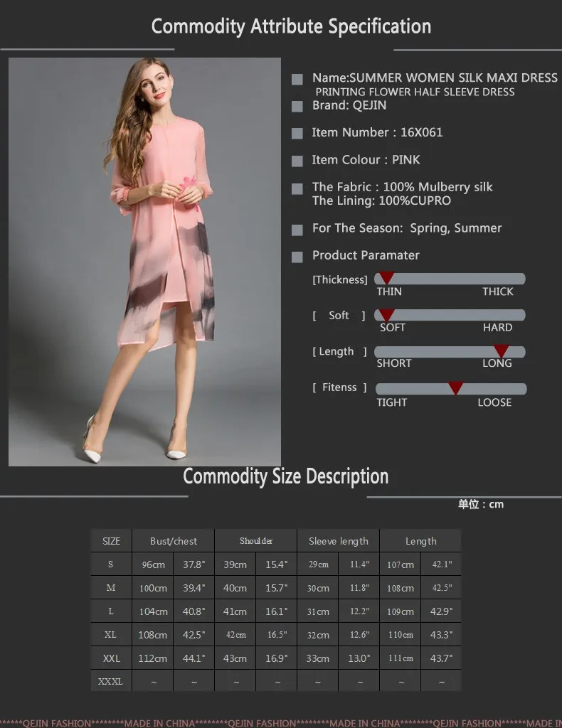Click the bullet beside Item Colour PINK
Viewport: 562px width, 728px height.
point(297,161)
